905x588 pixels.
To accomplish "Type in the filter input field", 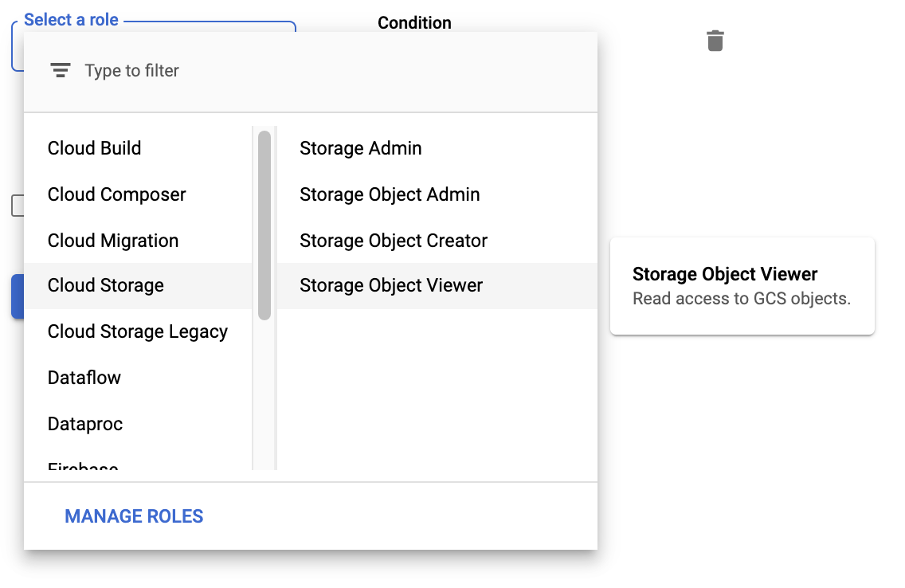I will [x=319, y=71].
